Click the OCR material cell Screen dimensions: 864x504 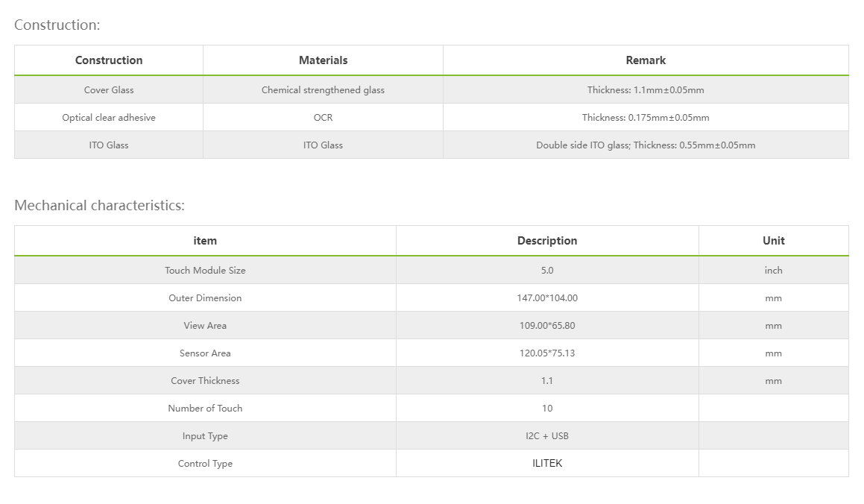point(323,118)
